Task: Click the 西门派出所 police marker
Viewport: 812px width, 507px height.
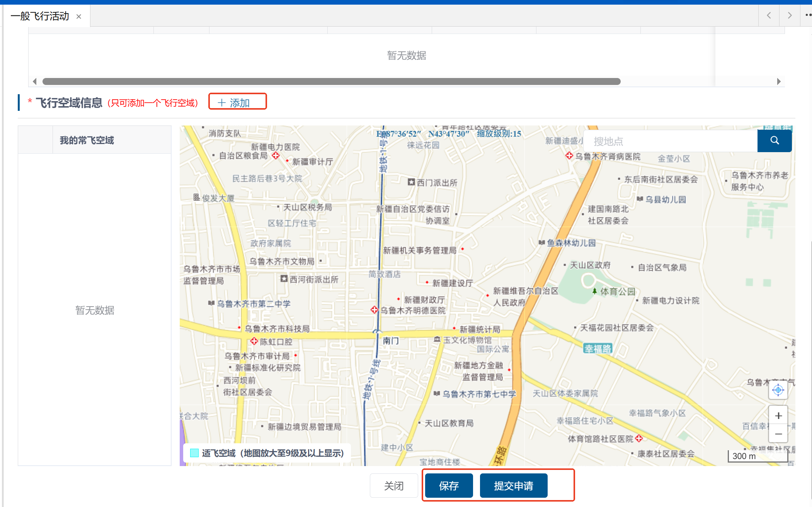Action: click(411, 182)
